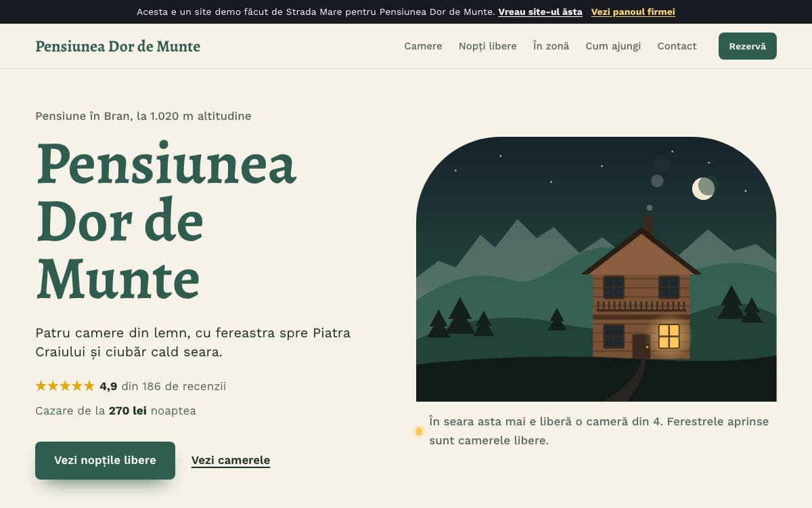Follow the Vezi camerele link
The width and height of the screenshot is (812, 508).
[231, 461]
